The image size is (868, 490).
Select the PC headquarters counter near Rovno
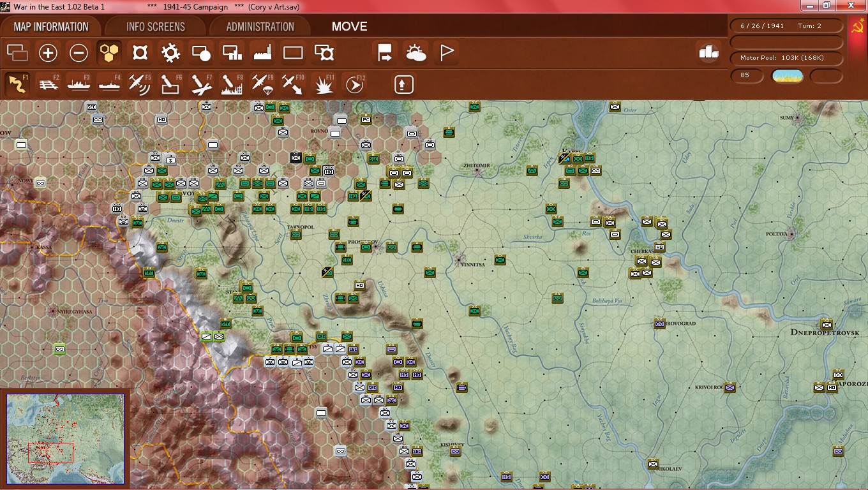[x=366, y=119]
